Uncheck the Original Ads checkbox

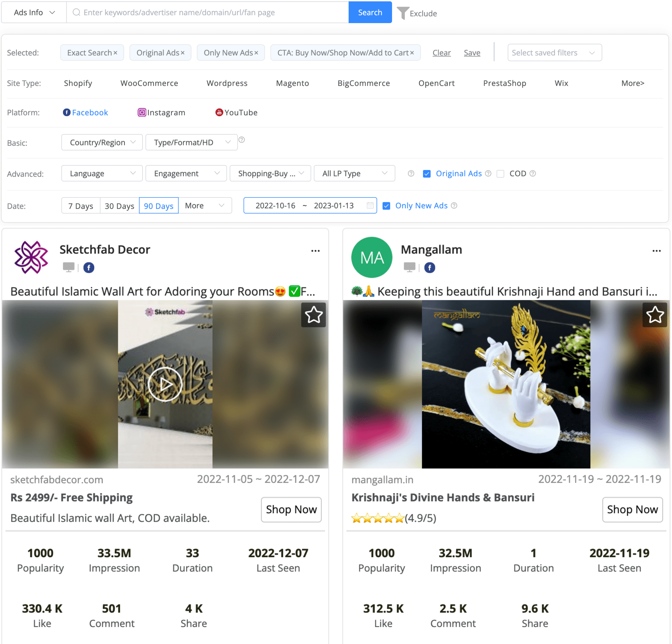[x=426, y=174]
